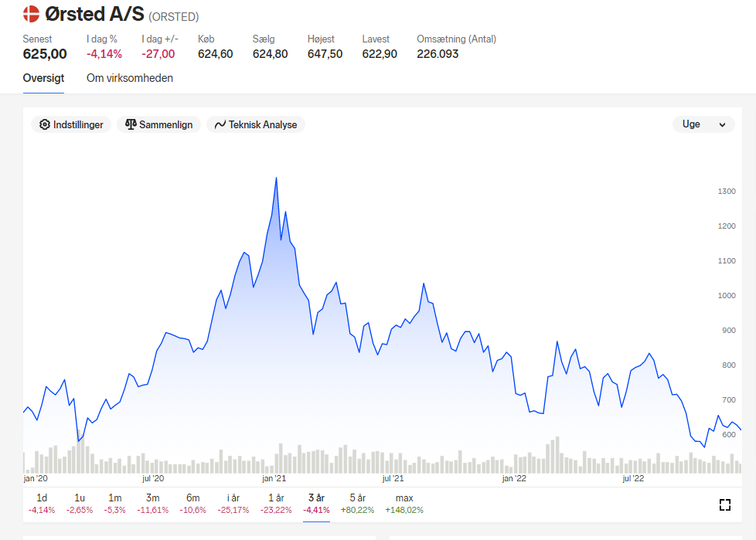The image size is (756, 540).
Task: Select the 6m time range
Action: [x=192, y=504]
